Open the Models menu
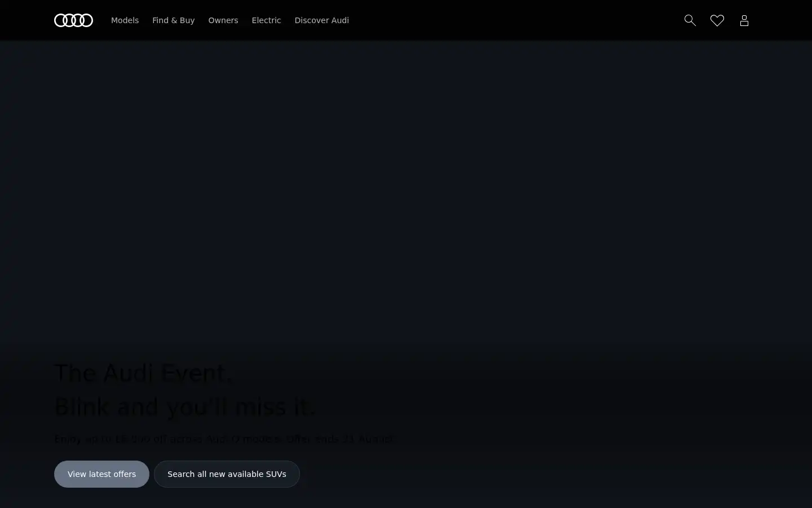 click(125, 20)
